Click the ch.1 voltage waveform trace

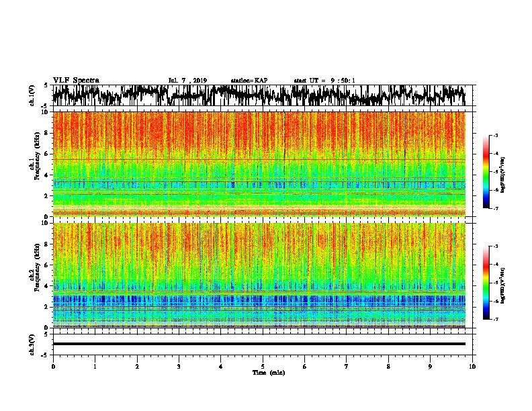[259, 95]
